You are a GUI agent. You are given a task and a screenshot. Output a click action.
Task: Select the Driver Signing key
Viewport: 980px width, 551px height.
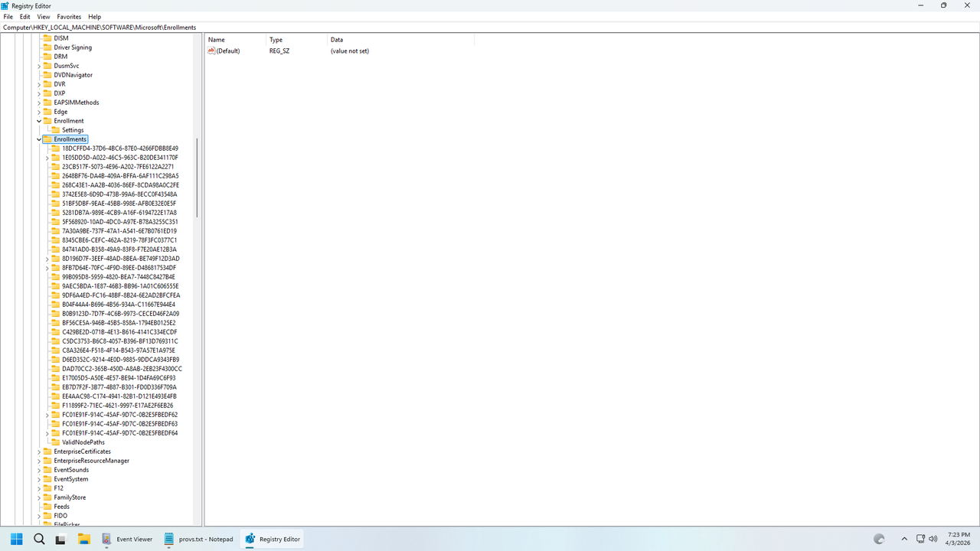click(73, 47)
